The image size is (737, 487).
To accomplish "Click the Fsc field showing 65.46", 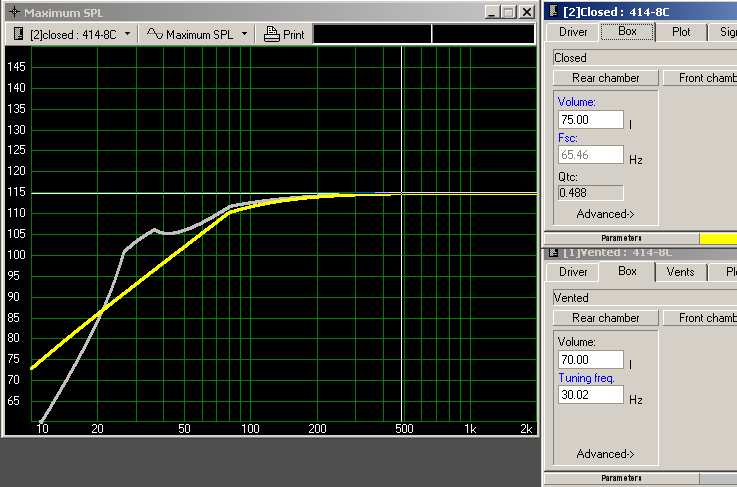I will [591, 155].
